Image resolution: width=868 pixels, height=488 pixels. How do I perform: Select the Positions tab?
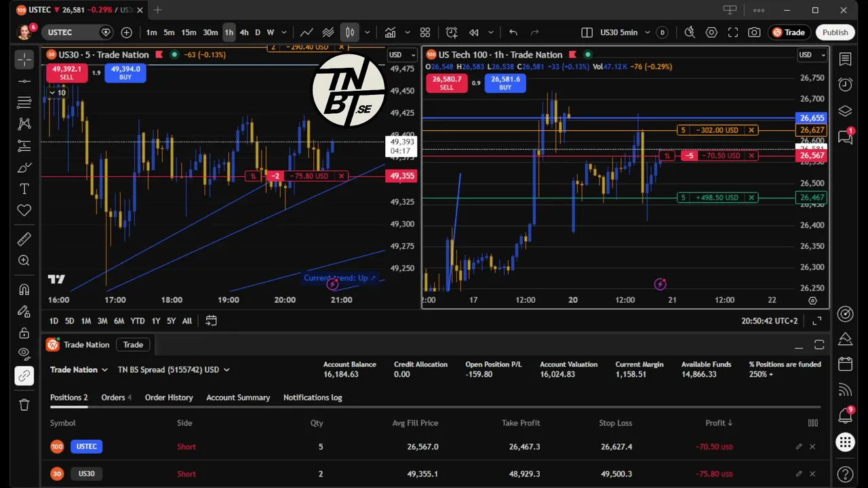(68, 397)
